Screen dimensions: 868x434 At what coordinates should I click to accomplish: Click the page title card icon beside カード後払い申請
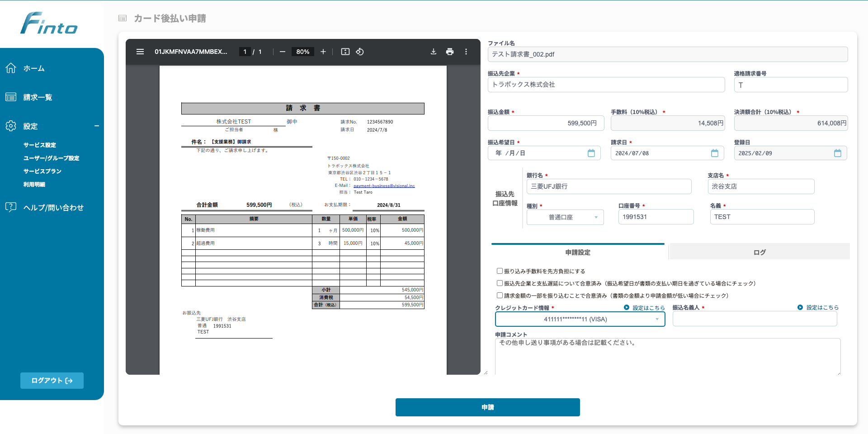[x=123, y=19]
